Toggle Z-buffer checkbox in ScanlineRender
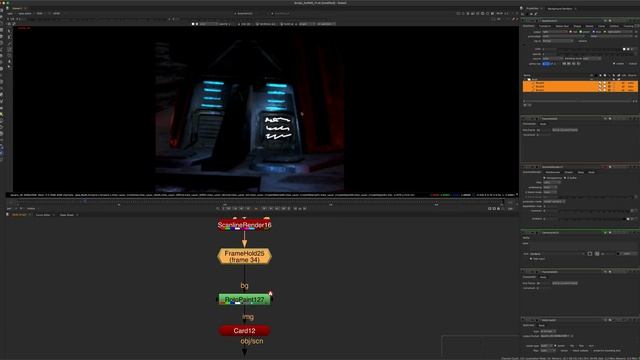Screen dimensions: 640x360 [565, 178]
